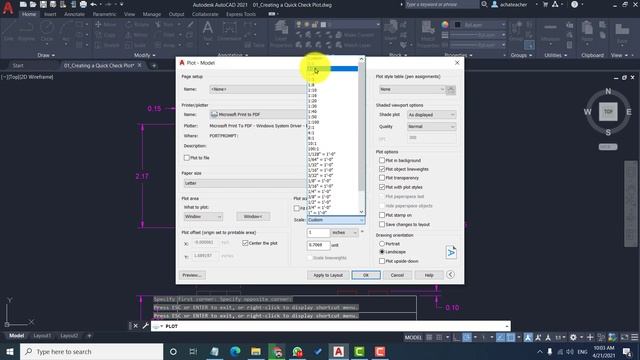
Task: Choose 1/128" = 1'-0" scale
Action: pos(322,154)
